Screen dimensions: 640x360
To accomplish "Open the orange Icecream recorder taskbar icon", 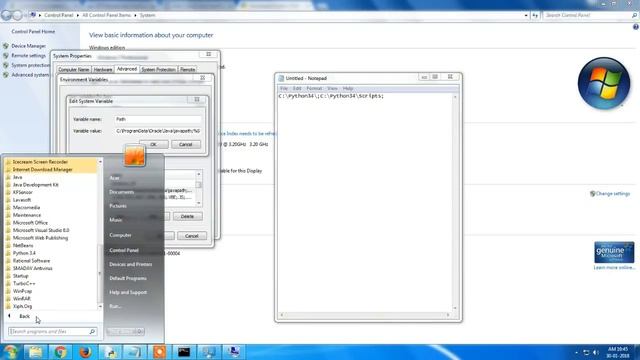I will (x=160, y=352).
